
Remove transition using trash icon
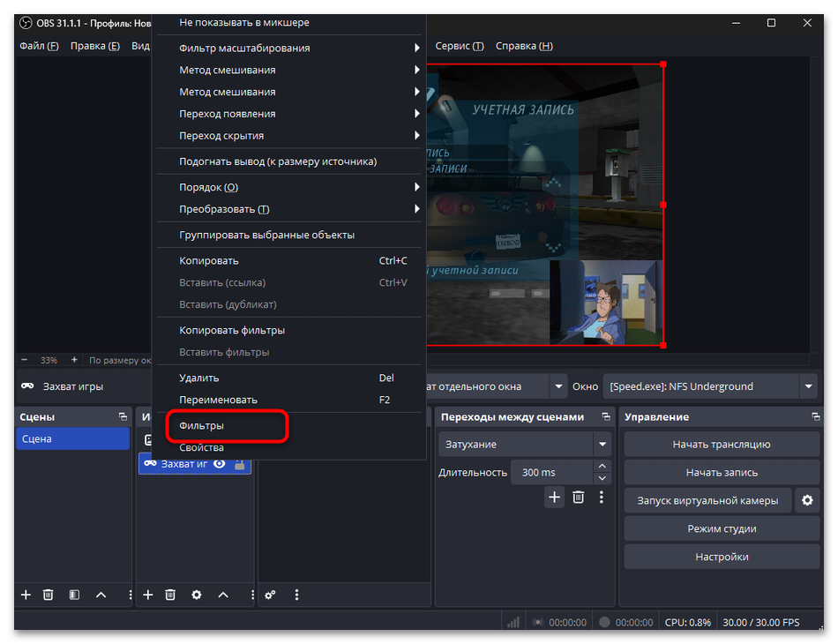(x=579, y=498)
